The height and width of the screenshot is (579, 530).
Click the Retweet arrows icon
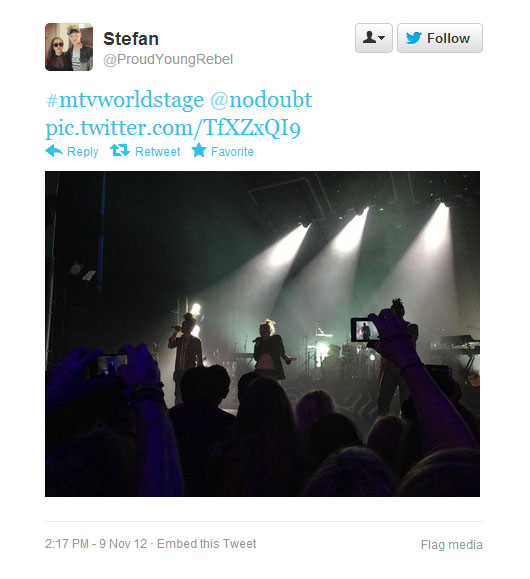(x=120, y=150)
